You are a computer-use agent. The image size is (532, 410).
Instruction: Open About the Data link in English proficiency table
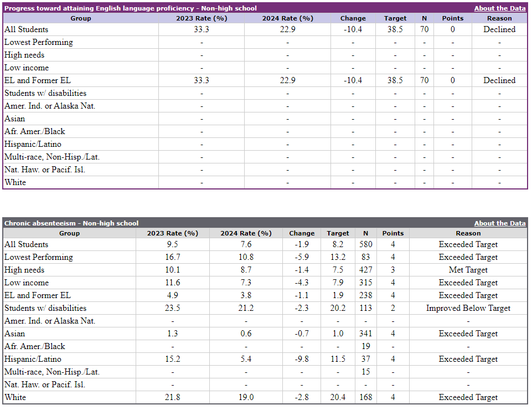click(x=499, y=8)
